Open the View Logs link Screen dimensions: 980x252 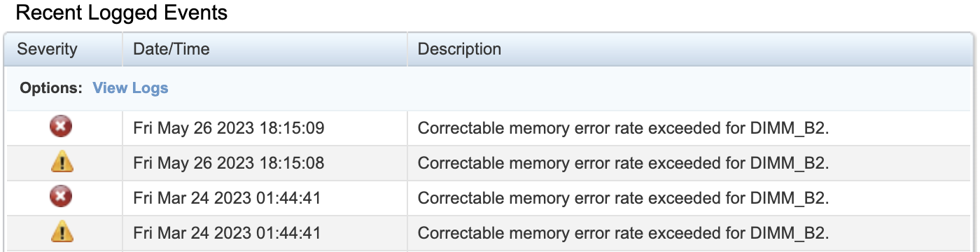tap(130, 88)
